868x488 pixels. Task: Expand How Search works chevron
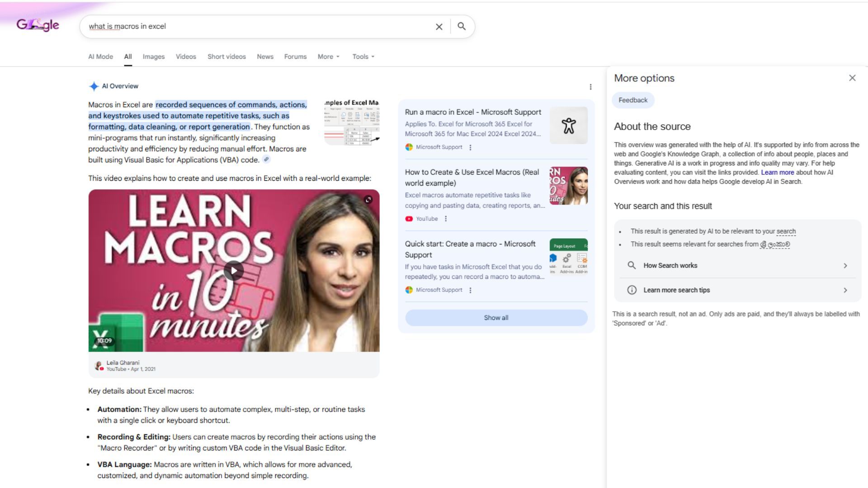tap(845, 266)
